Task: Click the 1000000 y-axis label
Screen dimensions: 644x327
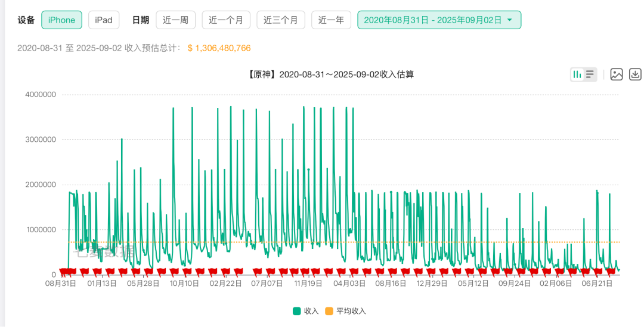Action: coord(41,230)
